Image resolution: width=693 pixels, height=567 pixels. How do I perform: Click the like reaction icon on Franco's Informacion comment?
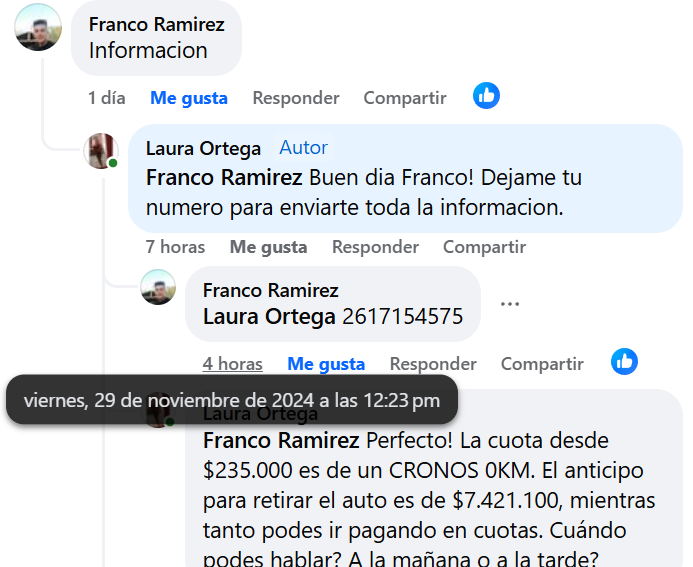tap(486, 95)
